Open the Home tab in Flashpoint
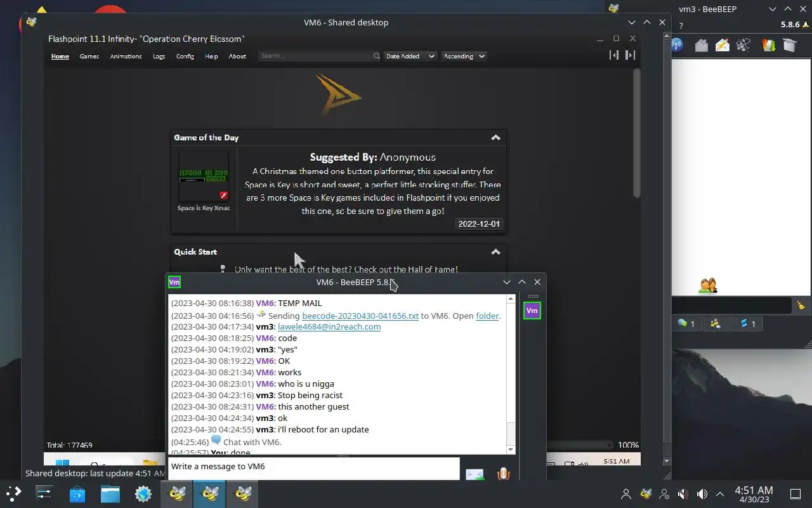 click(x=60, y=56)
